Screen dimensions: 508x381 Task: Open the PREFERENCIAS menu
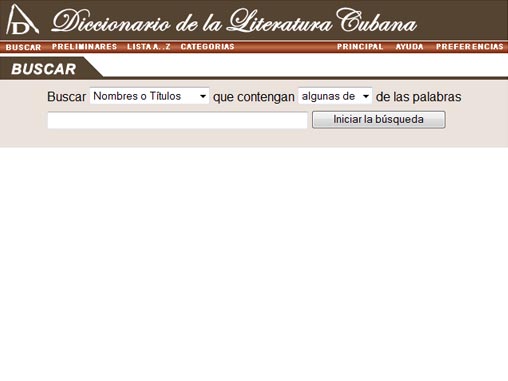(470, 47)
